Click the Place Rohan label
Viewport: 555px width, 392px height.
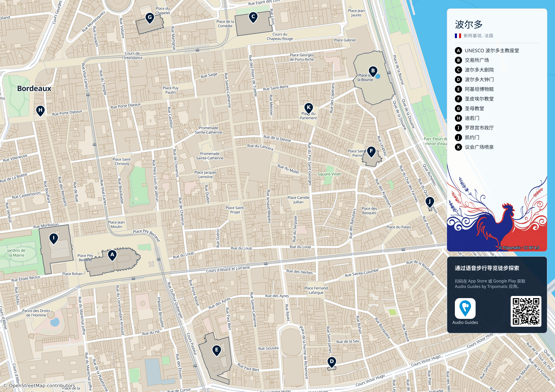(72, 274)
